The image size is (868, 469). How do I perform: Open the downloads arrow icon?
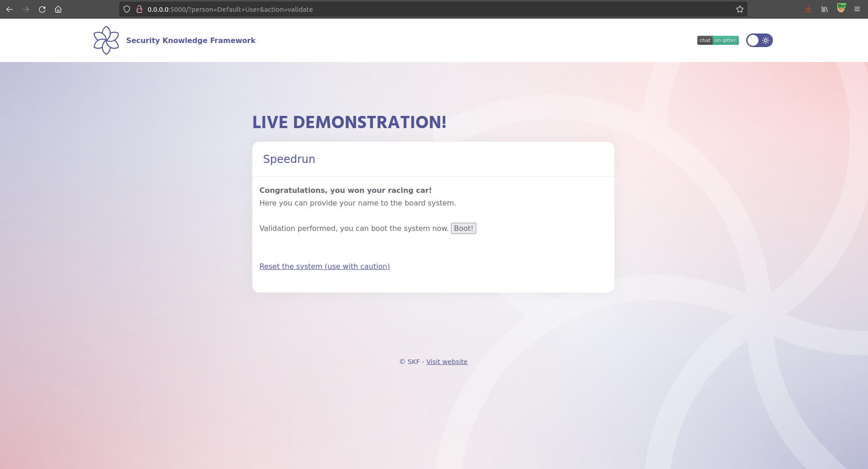pyautogui.click(x=808, y=9)
